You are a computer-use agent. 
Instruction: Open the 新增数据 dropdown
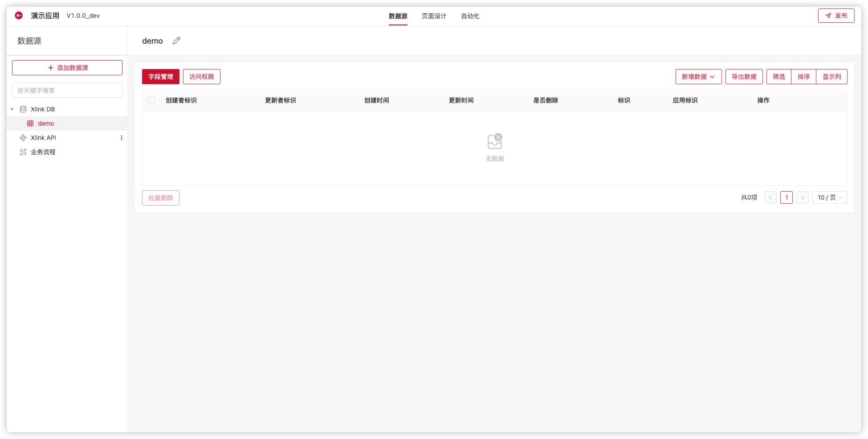click(x=698, y=77)
